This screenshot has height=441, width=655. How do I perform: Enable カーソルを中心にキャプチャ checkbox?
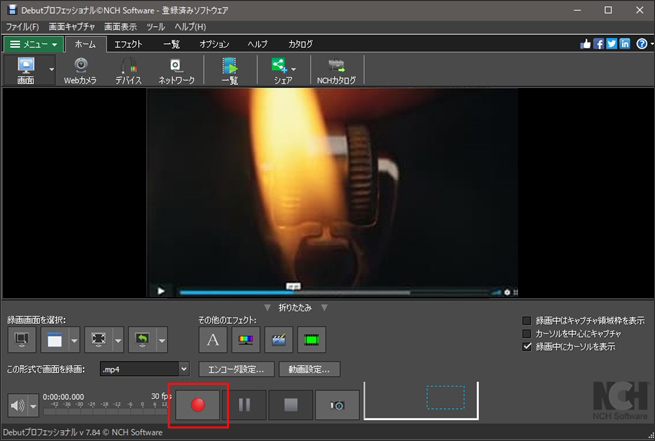(x=527, y=334)
